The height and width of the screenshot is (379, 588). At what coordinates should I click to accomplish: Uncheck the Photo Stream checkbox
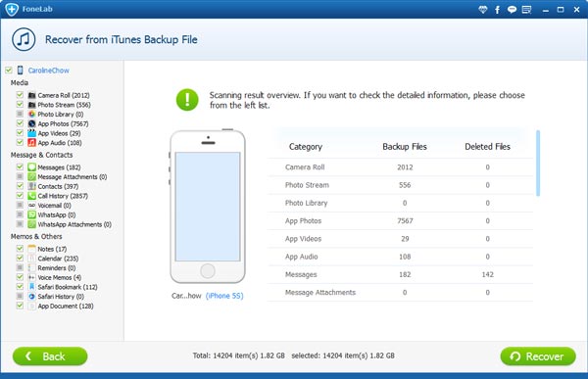coord(20,104)
